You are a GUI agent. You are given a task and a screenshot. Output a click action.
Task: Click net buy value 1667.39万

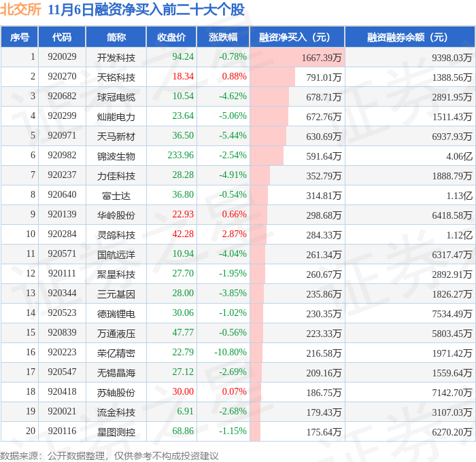tap(322, 58)
